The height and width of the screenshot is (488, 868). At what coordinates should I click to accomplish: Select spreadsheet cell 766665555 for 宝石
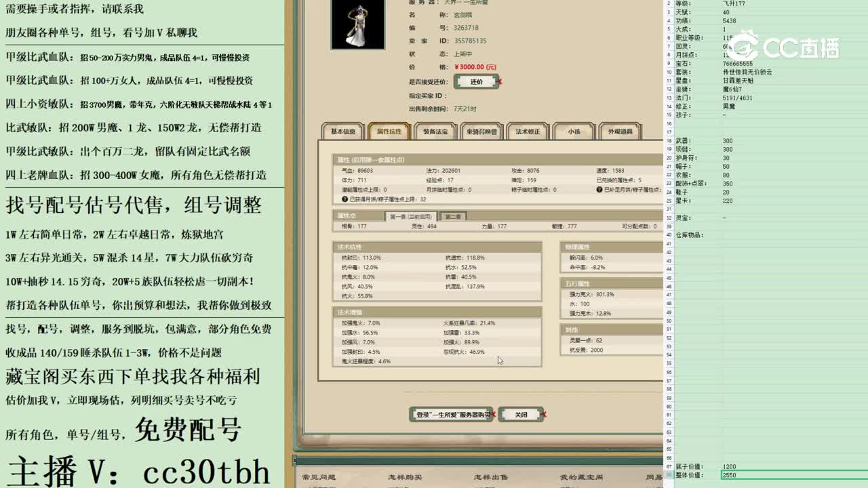pyautogui.click(x=795, y=64)
